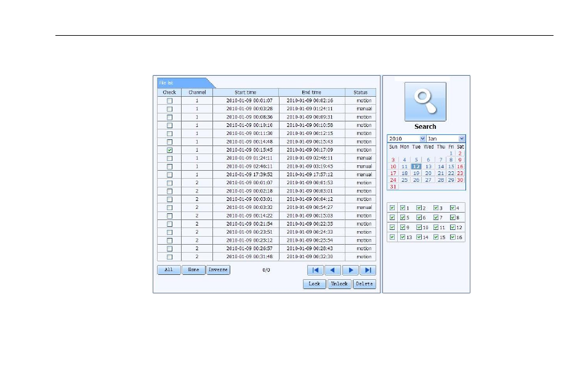The width and height of the screenshot is (588, 392).
Task: Click the Status column header
Action: click(x=360, y=92)
